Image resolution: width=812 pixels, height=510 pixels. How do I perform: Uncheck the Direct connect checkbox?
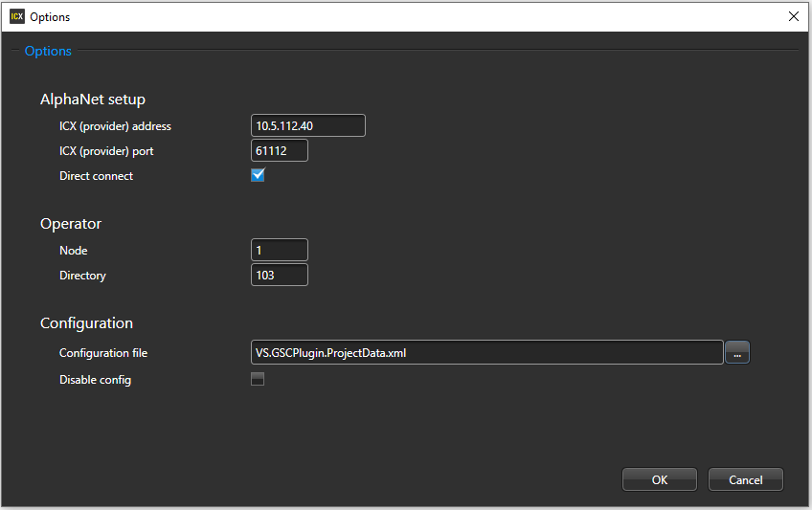pos(258,175)
